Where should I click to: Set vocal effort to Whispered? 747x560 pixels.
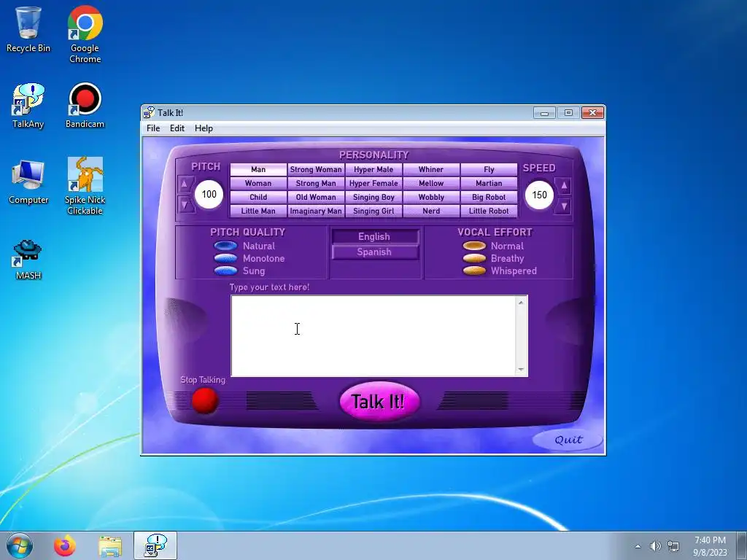tap(474, 271)
